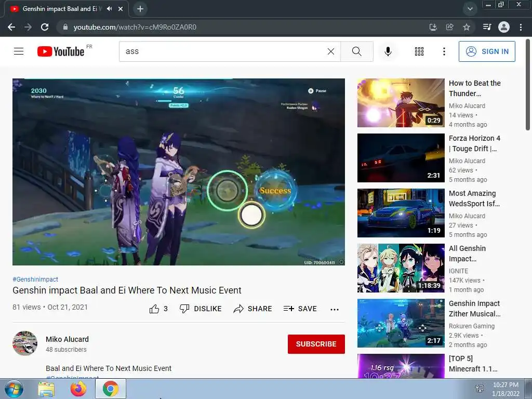Image resolution: width=532 pixels, height=399 pixels.
Task: Click the search magnifier button
Action: [356, 51]
